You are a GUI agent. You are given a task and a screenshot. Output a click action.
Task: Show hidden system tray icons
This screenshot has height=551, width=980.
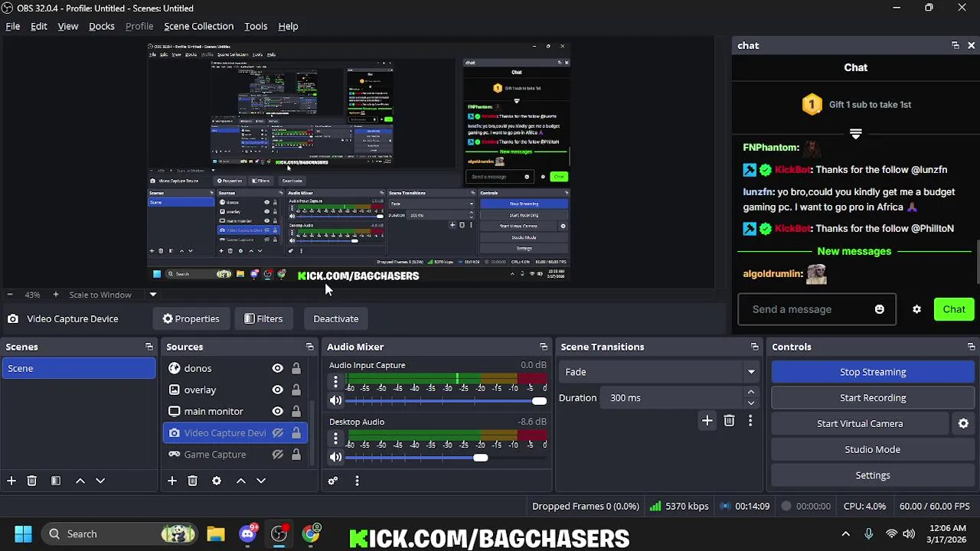coord(845,534)
